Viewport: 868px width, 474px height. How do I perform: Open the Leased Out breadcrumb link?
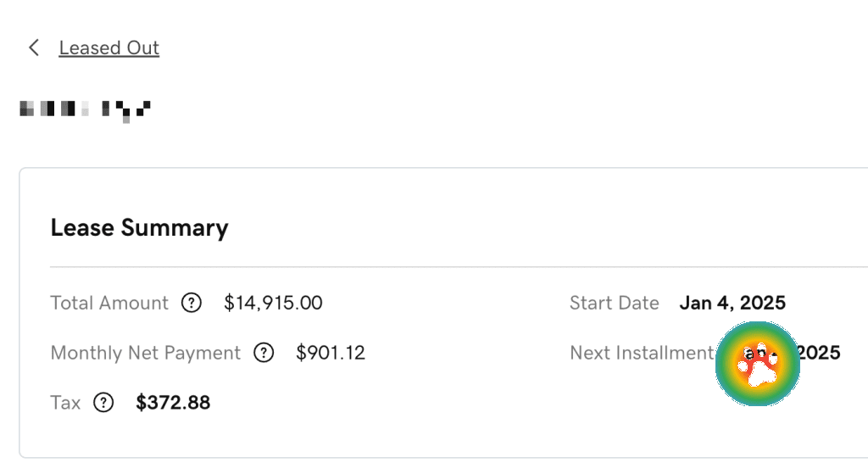(x=108, y=47)
